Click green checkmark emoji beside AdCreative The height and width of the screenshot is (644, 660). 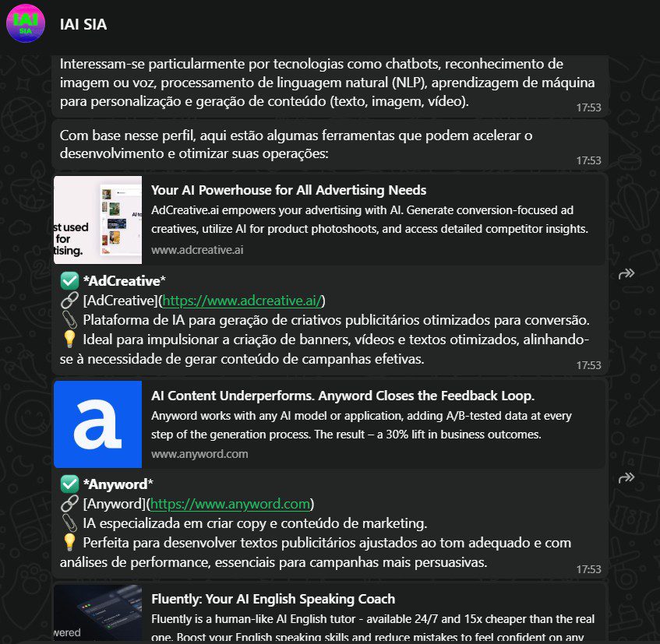pos(69,281)
